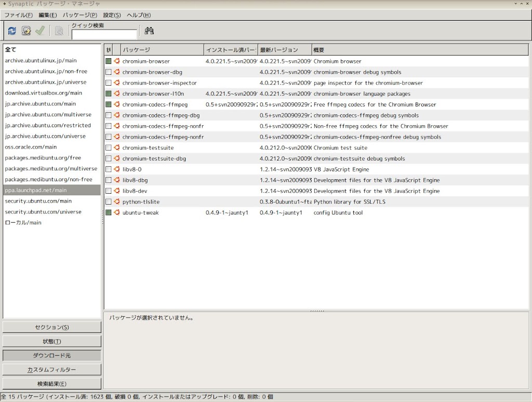532x402 pixels.
Task: Click the Ubuntu logo icon beside chromium-browser
Action: tap(116, 61)
